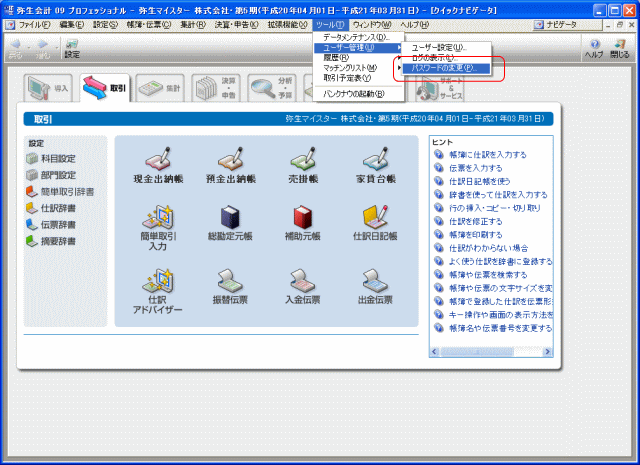Open the 設定 menu in menu bar
Screen dimensions: 640x465
click(105, 25)
